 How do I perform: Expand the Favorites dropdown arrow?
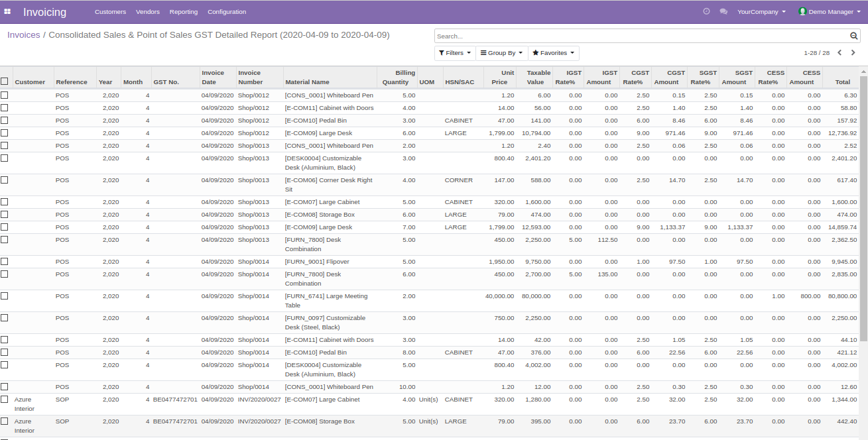(572, 53)
